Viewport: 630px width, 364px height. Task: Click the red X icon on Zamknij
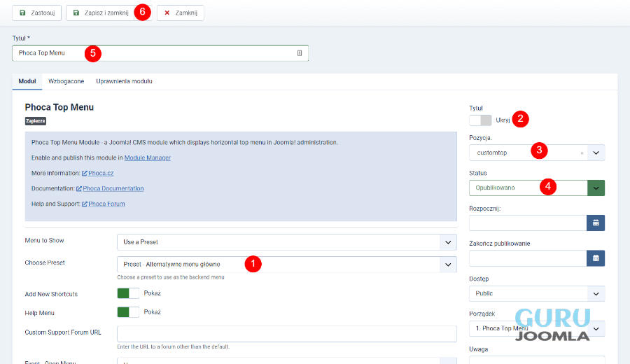(167, 13)
